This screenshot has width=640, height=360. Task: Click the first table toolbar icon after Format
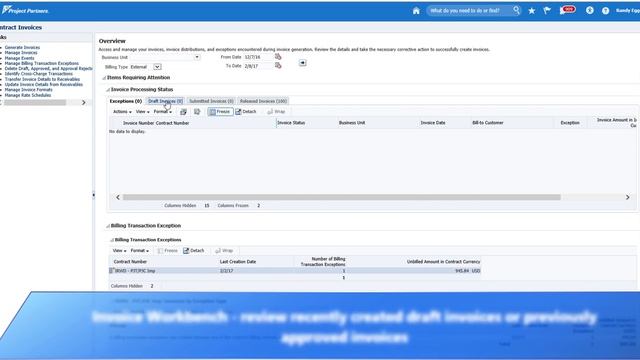point(183,112)
